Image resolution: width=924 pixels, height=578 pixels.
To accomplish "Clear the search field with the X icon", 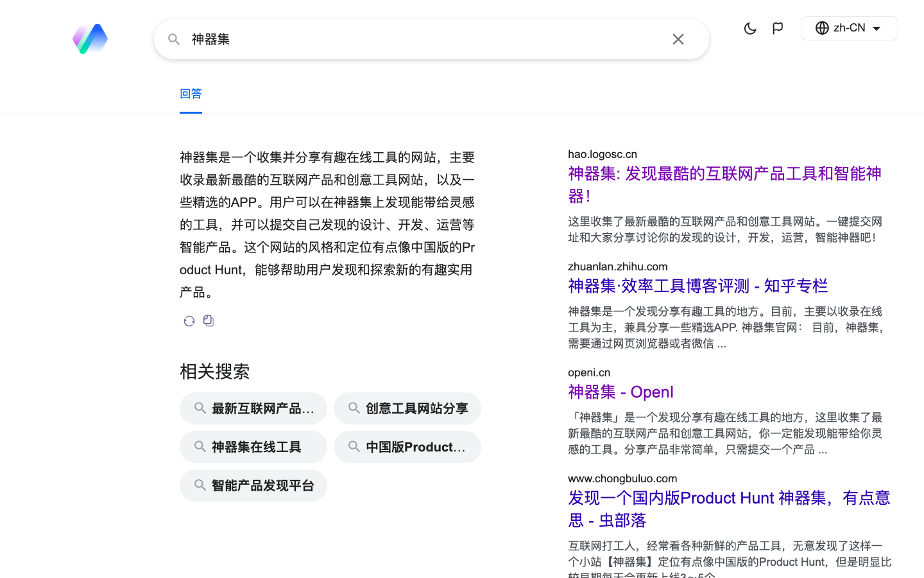I will [x=678, y=39].
